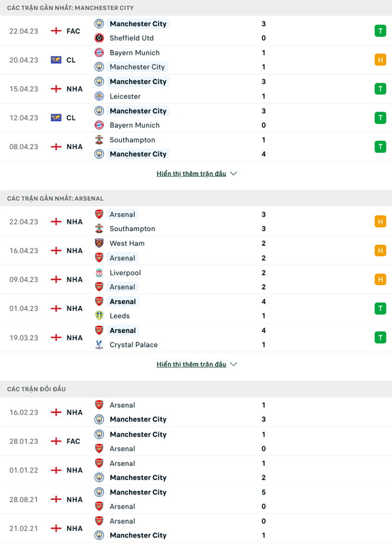The image size is (392, 543).
Task: Open "Hiển thị thêm trận đấu" under Manchester City
Action: [x=191, y=173]
